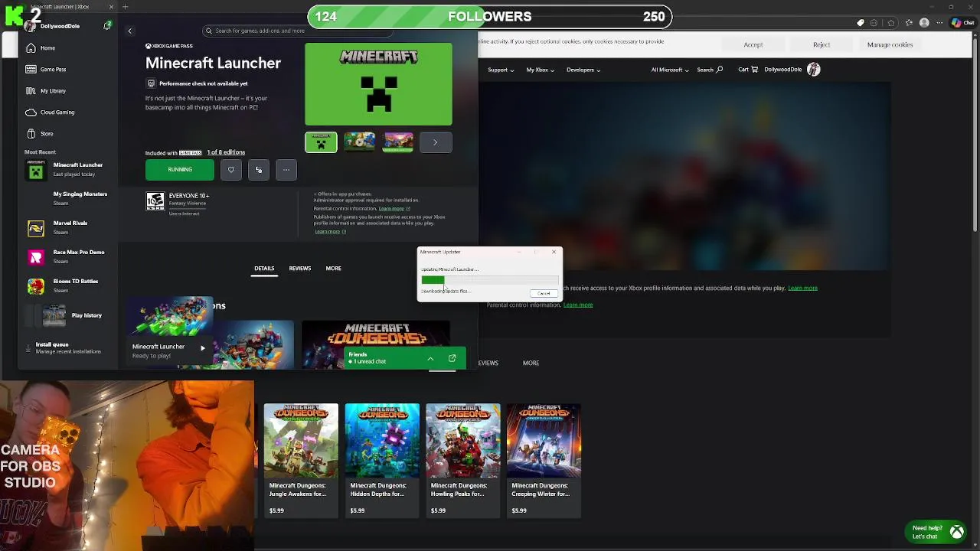Open Need help Let's chat Xbox bubble

point(936,532)
